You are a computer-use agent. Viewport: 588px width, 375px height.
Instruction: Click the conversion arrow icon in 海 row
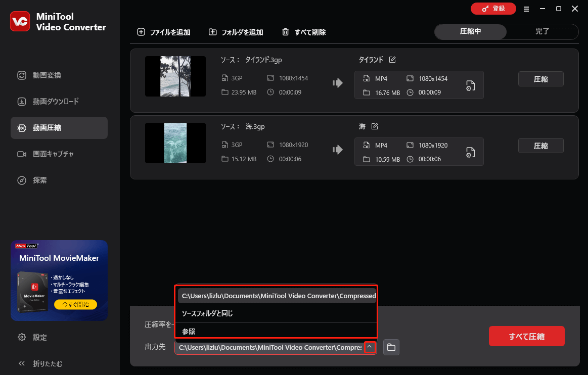click(338, 150)
